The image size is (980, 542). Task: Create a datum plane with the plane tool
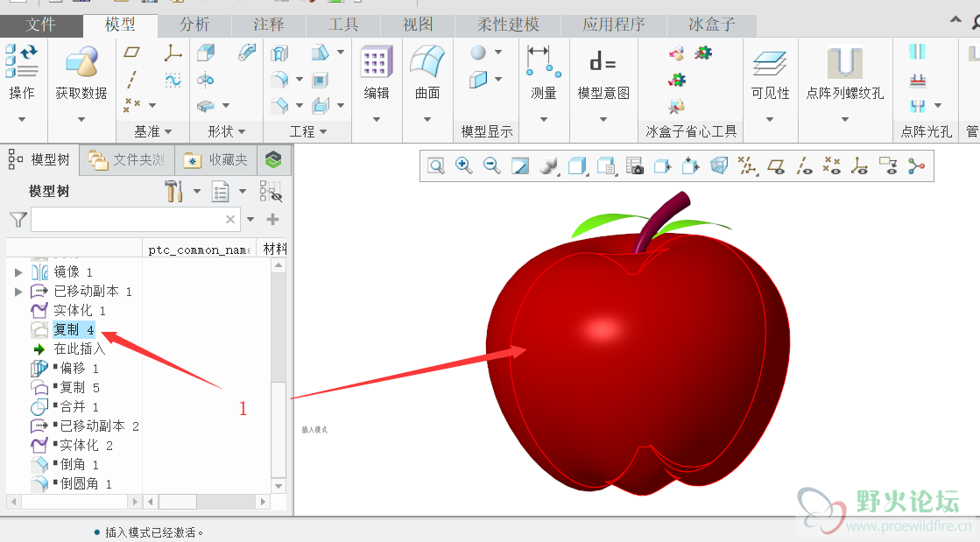tap(132, 53)
